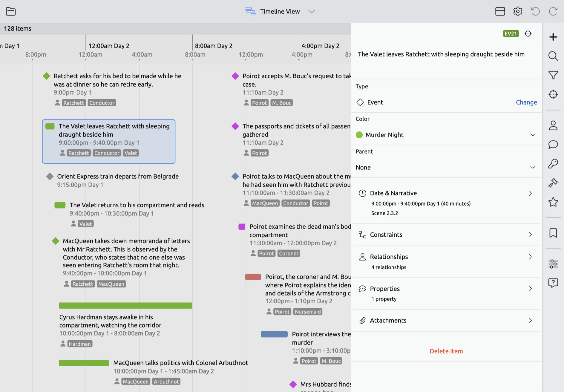
Task: Open settings gear icon
Action: [518, 11]
